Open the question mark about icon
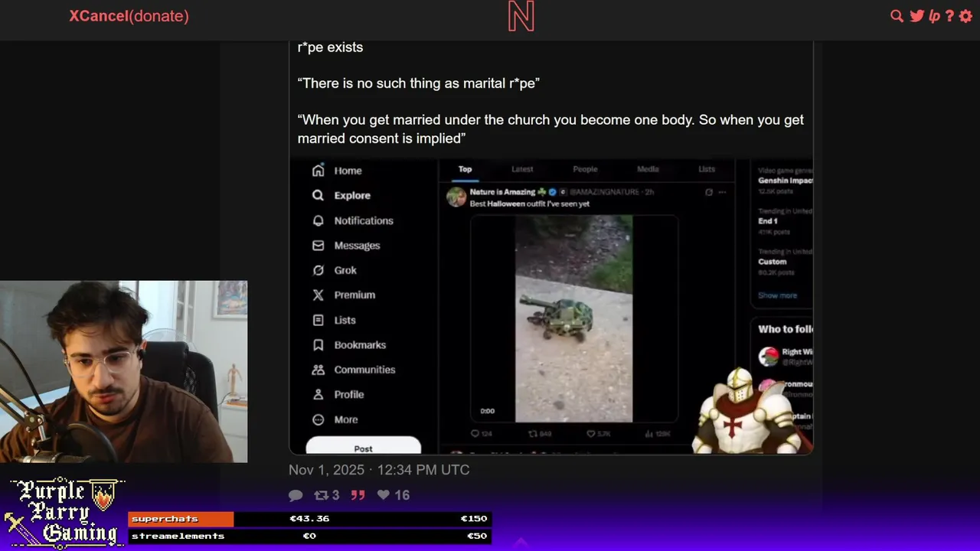The height and width of the screenshot is (551, 980). 949,16
